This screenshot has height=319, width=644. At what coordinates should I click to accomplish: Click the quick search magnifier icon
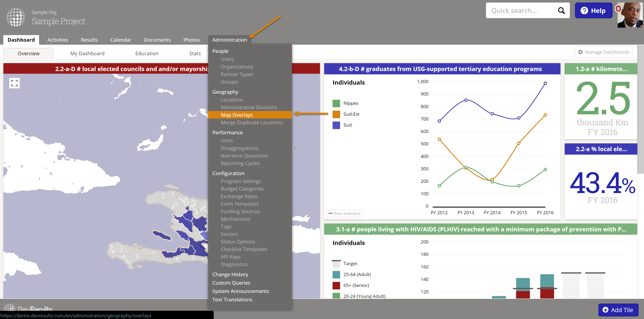[561, 11]
